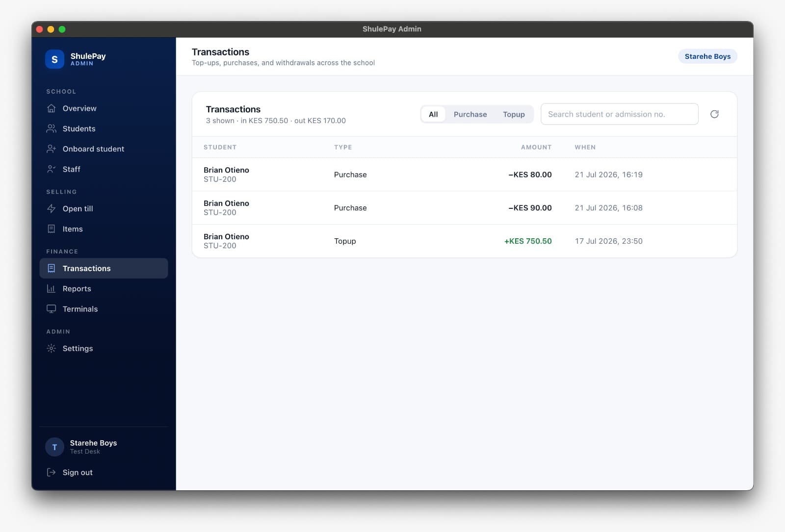Filter transactions by Purchase

(x=470, y=114)
